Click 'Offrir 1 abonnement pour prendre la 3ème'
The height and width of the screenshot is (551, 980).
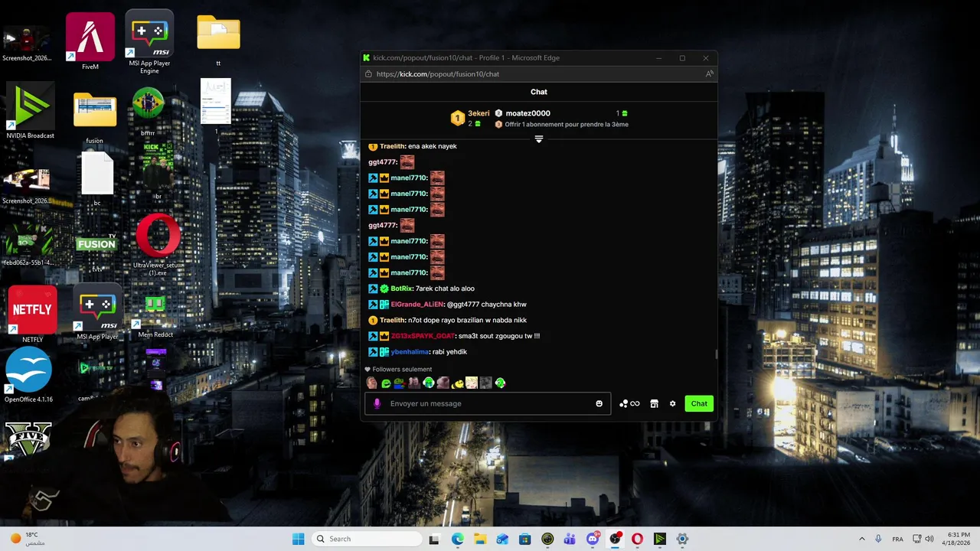coord(567,124)
